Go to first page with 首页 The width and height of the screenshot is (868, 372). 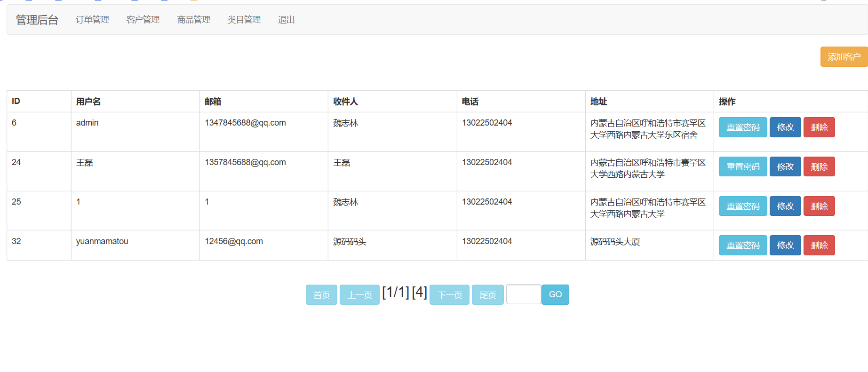321,295
